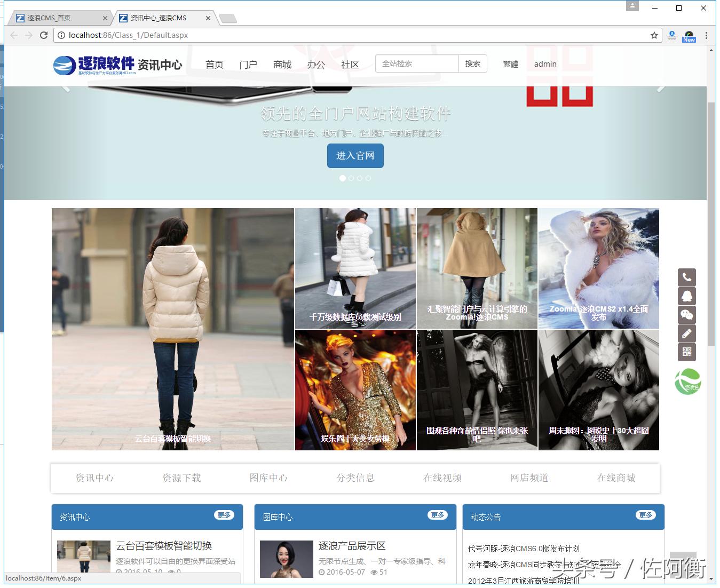Open the 娱乐圈十大美女劳模 image tile
The width and height of the screenshot is (720, 588).
tap(355, 390)
